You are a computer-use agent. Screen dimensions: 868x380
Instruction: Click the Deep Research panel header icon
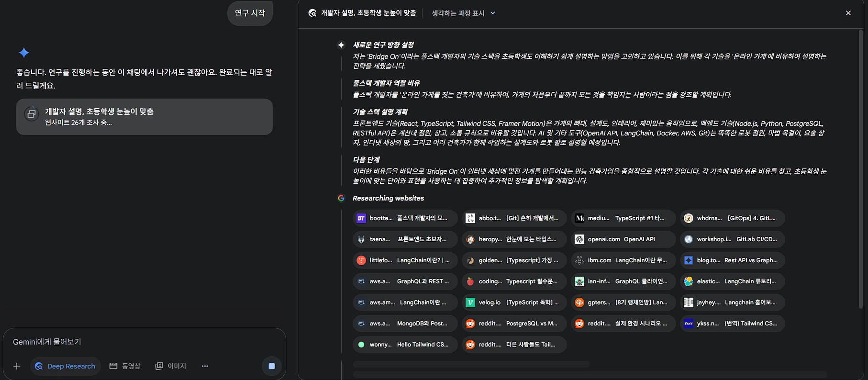point(312,13)
